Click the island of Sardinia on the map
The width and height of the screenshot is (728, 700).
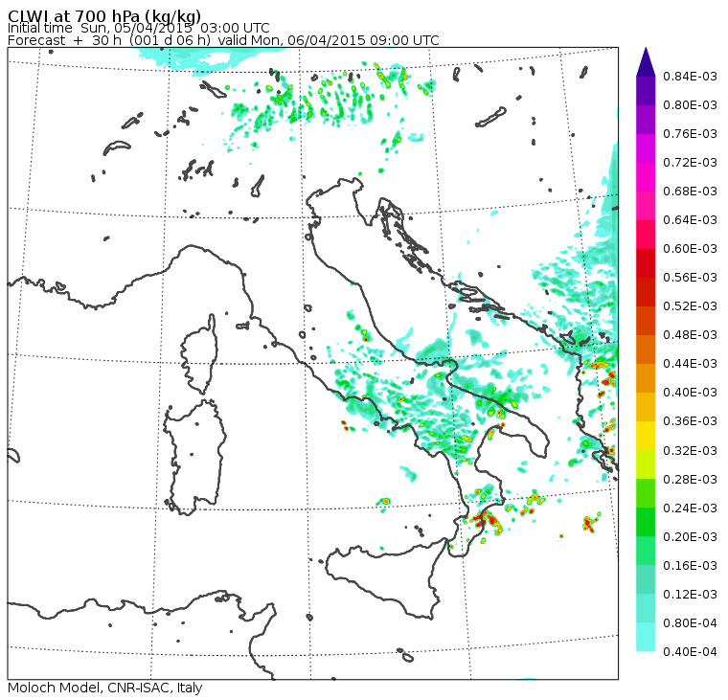pyautogui.click(x=193, y=457)
